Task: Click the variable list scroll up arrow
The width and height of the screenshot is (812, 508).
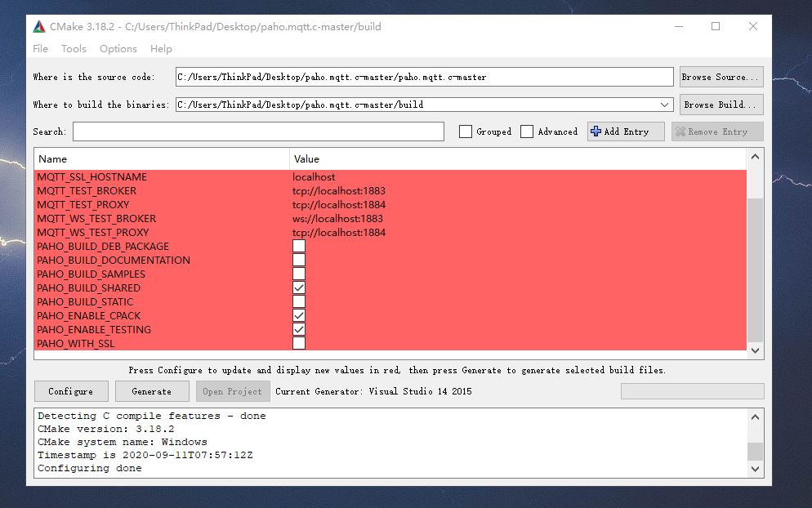Action: (755, 156)
